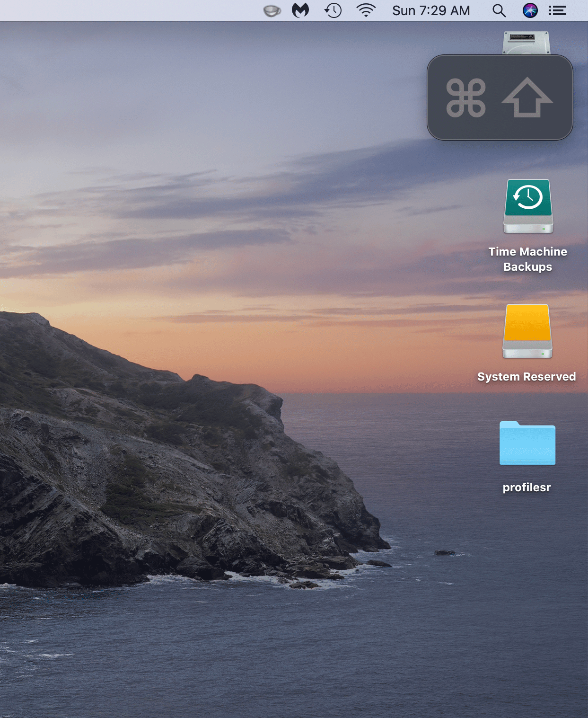The image size is (588, 718).
Task: Select the profilesr folder icon
Action: 527,443
